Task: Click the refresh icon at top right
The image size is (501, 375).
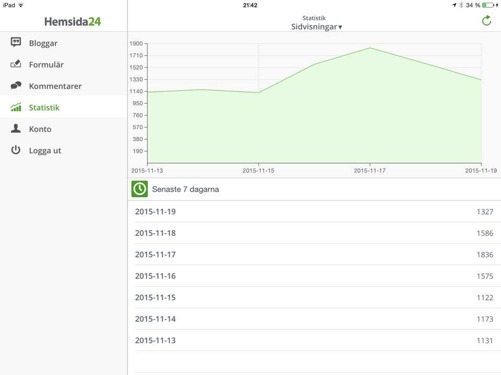Action: tap(486, 21)
